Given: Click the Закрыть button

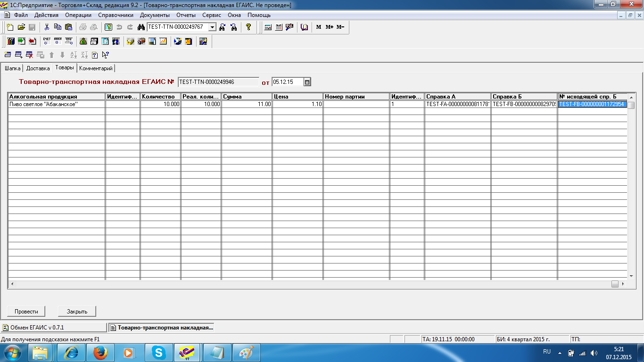Looking at the screenshot, I should point(77,311).
